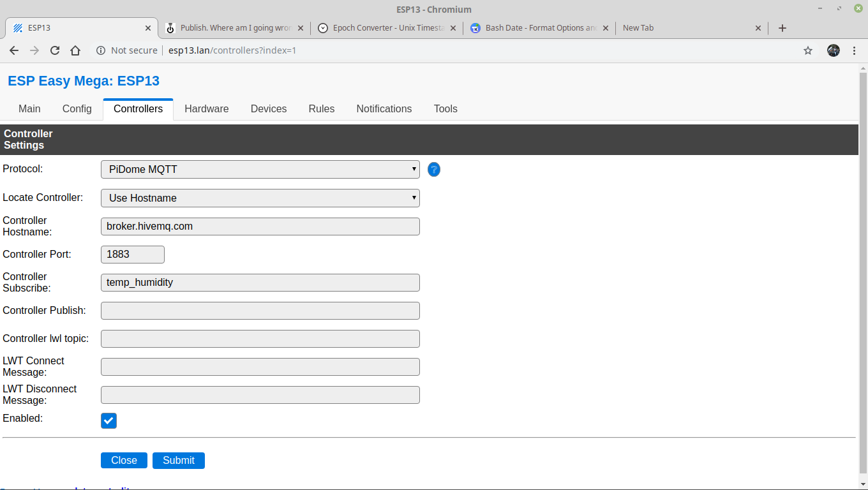Open the Devices tab

[x=269, y=109]
